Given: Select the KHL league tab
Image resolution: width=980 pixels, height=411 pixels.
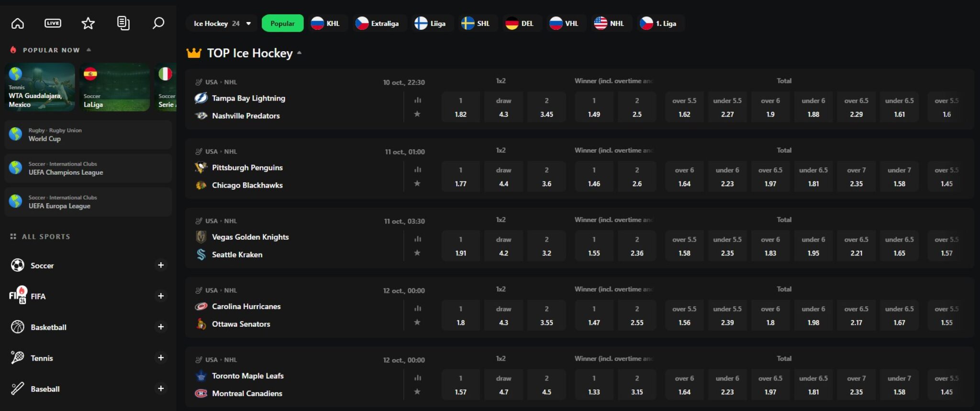Looking at the screenshot, I should click(325, 23).
